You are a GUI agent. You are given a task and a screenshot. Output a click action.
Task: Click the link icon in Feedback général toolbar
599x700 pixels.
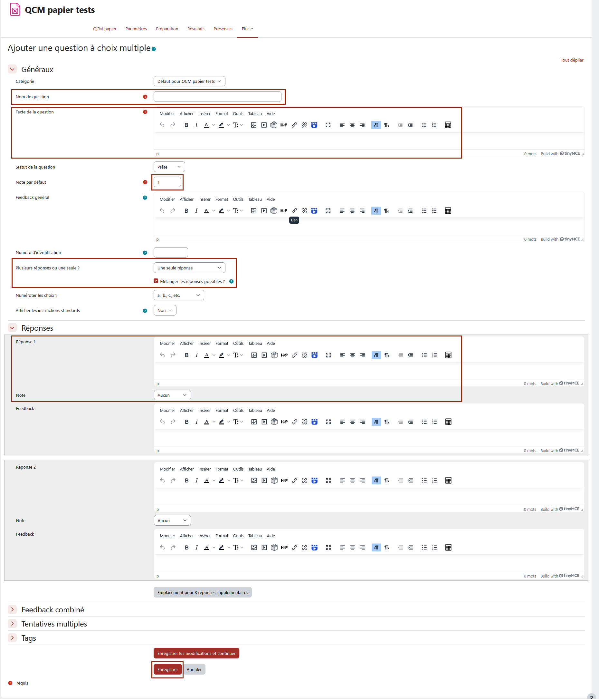point(294,211)
